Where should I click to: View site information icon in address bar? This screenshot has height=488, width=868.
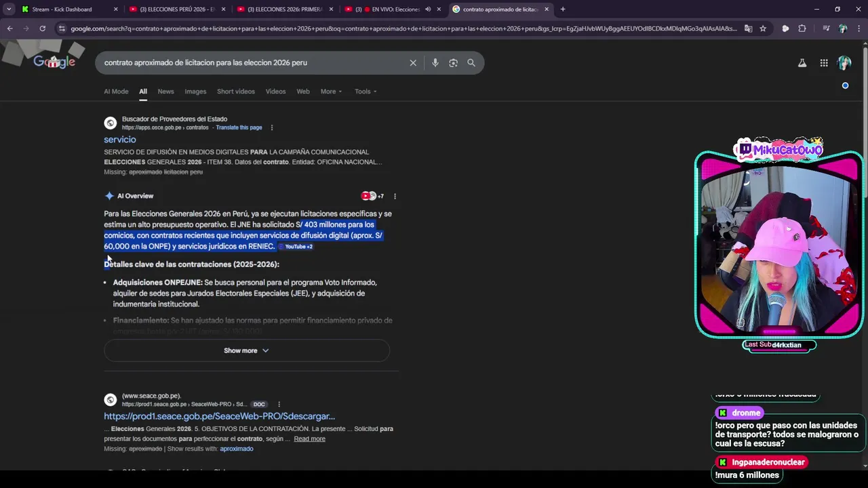coord(62,28)
